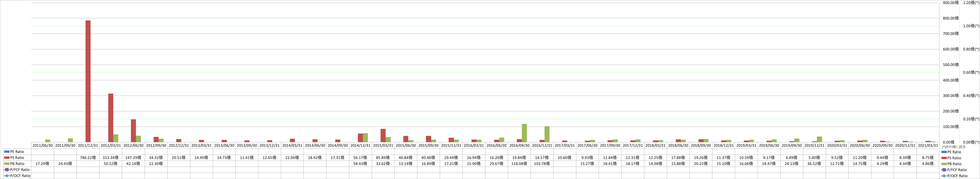980x179 pixels.
Task: Click the 800.00倍 primary axis label
Action: click(x=951, y=18)
